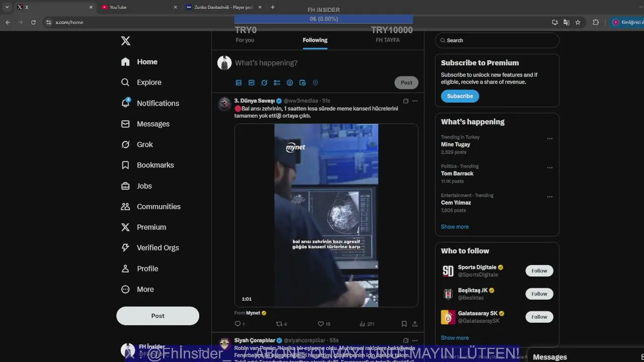Open options for Tom Barrack trend
The width and height of the screenshot is (644, 362).
pos(550,168)
